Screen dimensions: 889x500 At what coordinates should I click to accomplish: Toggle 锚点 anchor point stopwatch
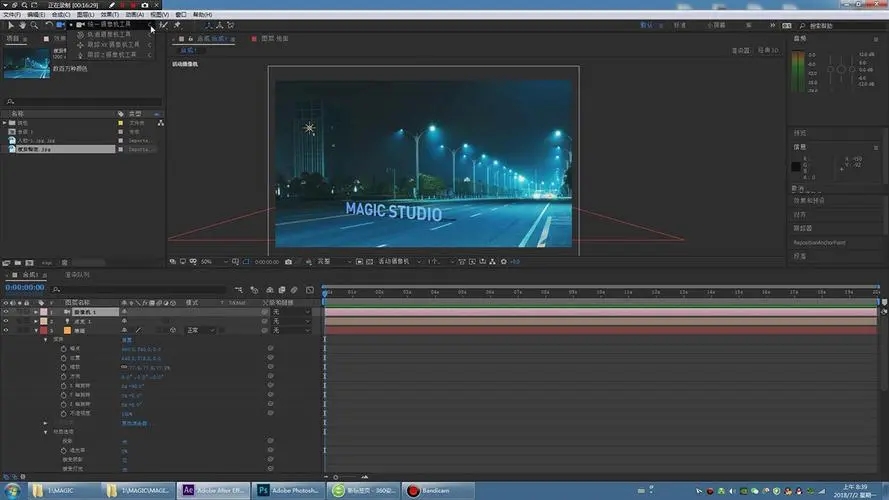(x=64, y=349)
